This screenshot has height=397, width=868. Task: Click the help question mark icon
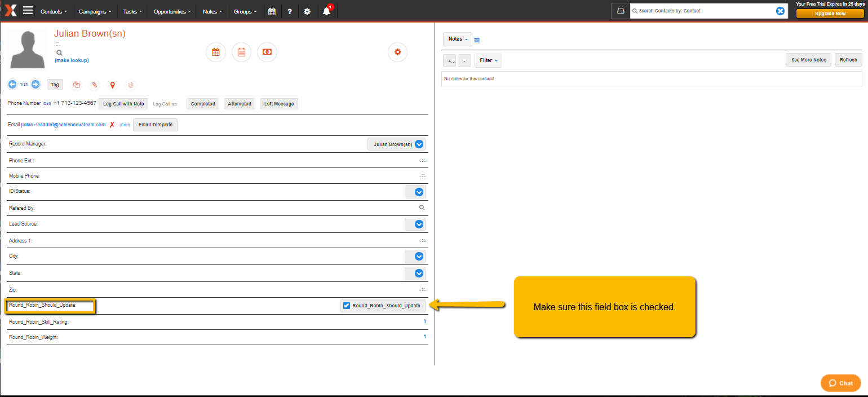click(x=290, y=11)
